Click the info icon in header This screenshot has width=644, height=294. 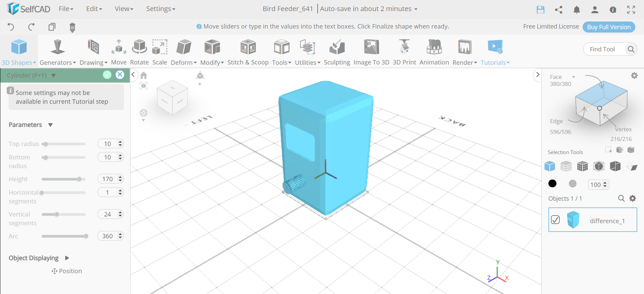613,10
